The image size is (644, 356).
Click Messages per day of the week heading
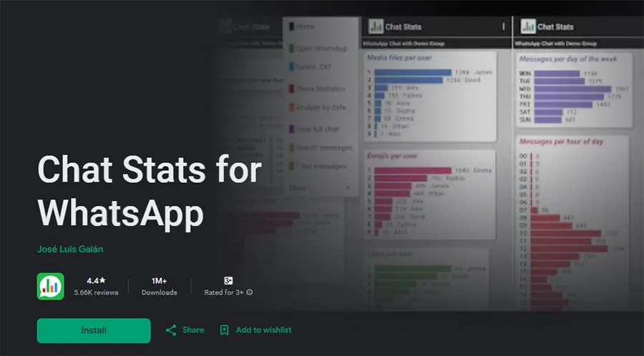coord(568,59)
